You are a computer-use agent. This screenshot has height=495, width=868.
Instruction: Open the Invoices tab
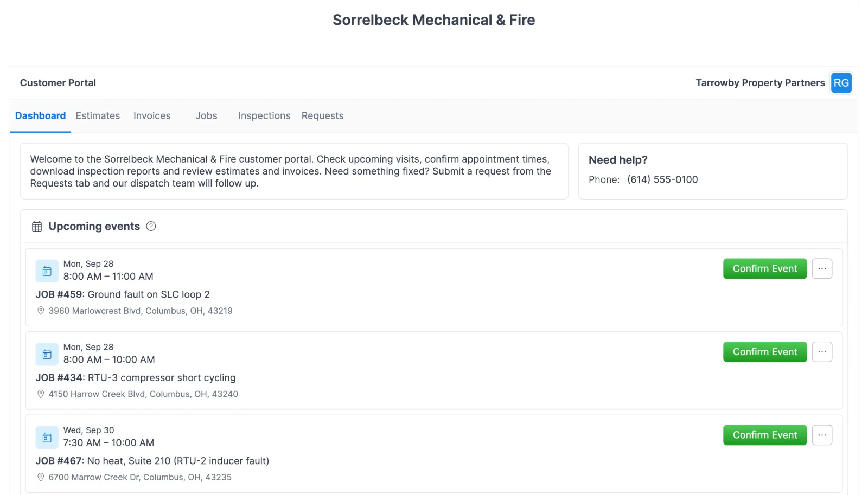152,115
